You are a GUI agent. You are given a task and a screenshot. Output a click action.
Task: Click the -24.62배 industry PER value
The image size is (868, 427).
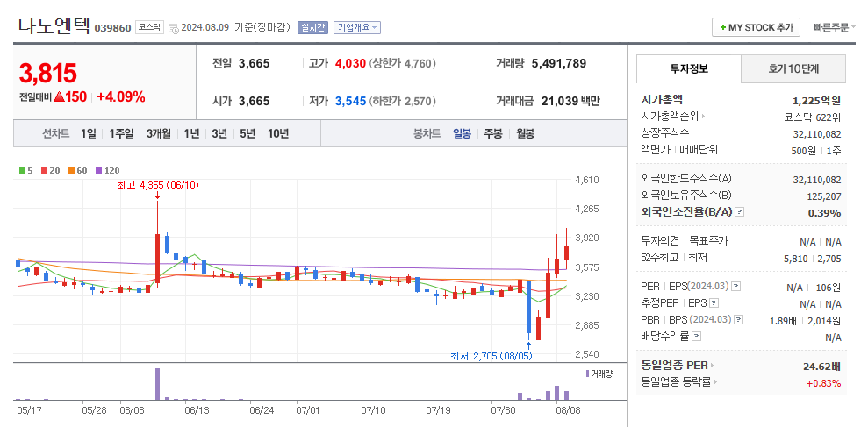pyautogui.click(x=820, y=367)
